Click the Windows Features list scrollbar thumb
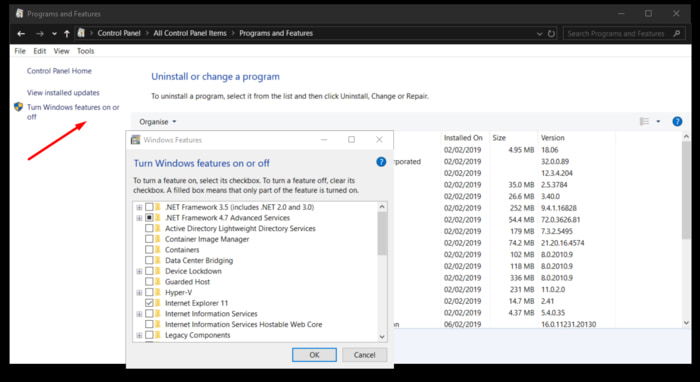This screenshot has width=700, height=382. click(382, 233)
